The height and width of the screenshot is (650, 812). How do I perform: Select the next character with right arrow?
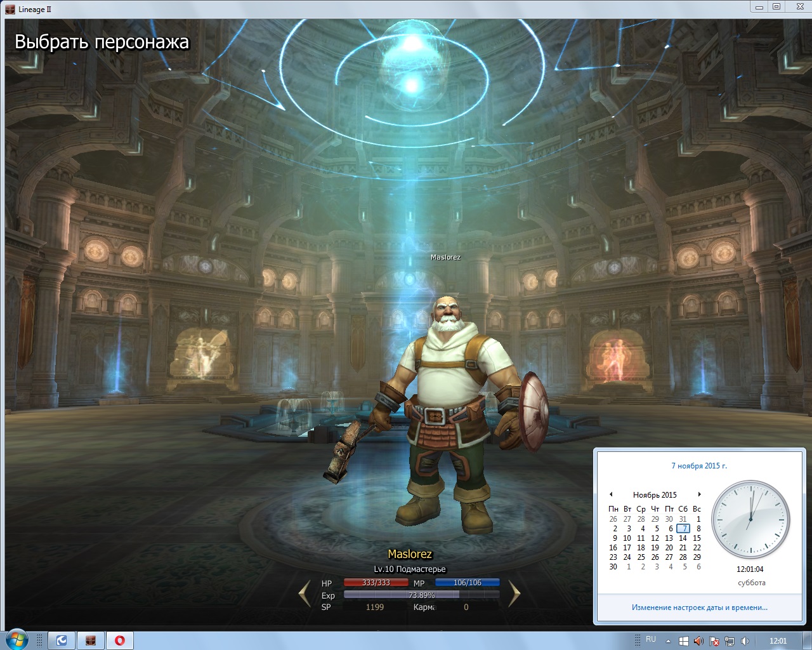[x=514, y=594]
